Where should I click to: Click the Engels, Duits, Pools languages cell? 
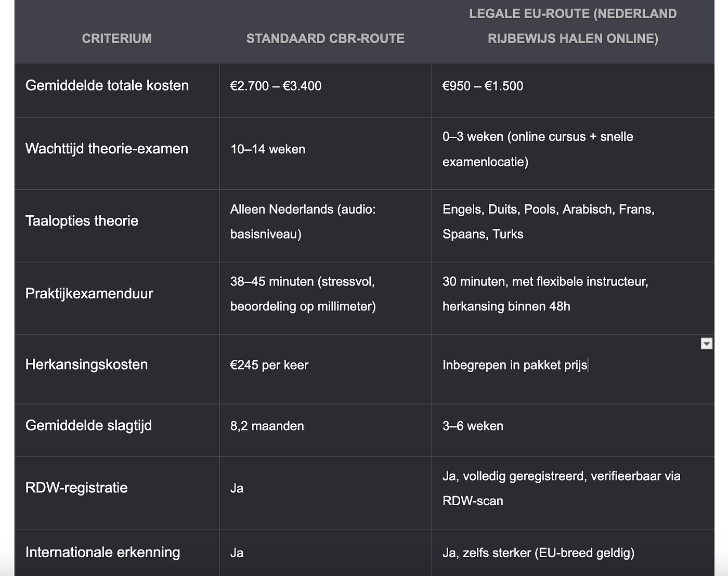tap(548, 221)
